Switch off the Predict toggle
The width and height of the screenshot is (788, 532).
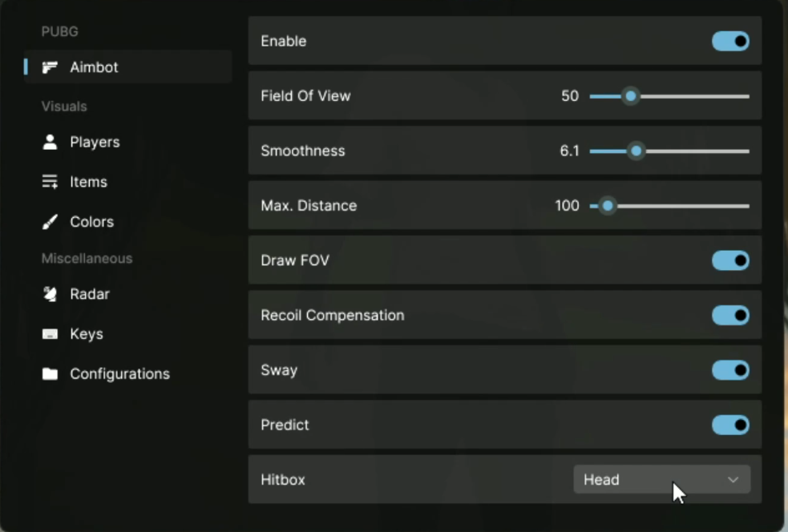point(730,425)
